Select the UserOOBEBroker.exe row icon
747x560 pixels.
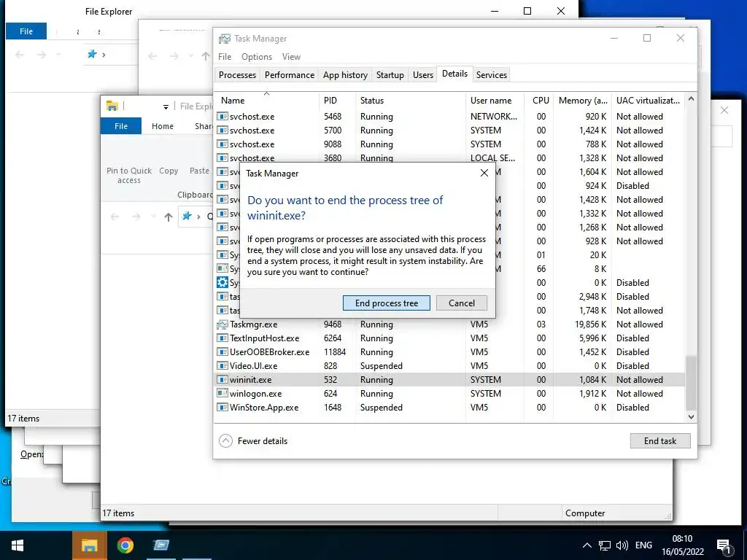pos(222,352)
